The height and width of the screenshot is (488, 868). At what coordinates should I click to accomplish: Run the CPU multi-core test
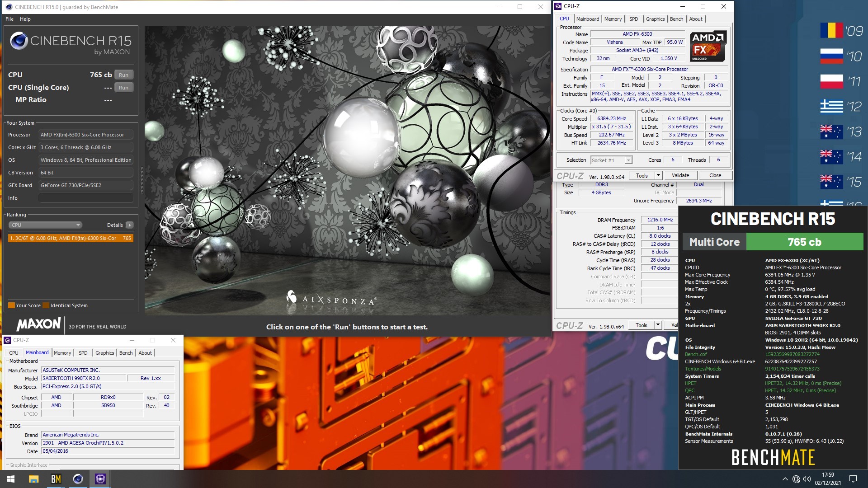(x=123, y=75)
